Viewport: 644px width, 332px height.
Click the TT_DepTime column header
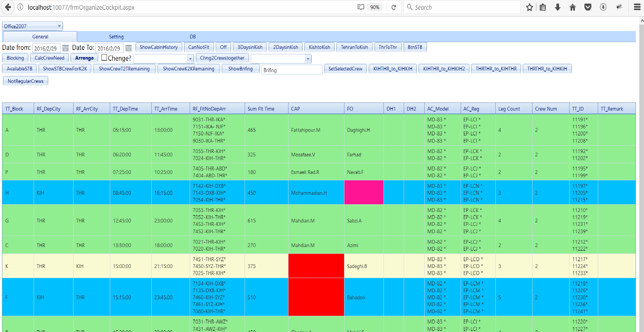[130, 109]
